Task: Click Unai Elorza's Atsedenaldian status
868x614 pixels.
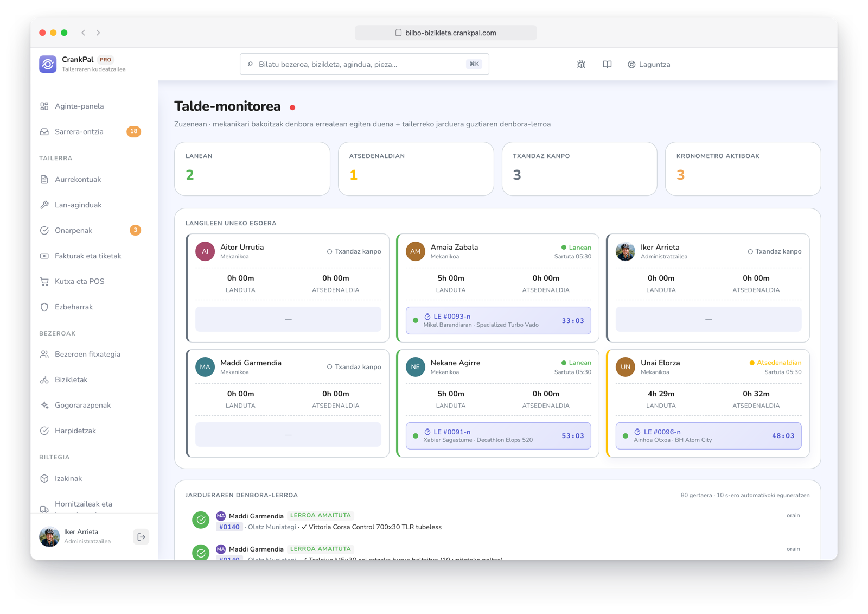Action: [x=775, y=363]
